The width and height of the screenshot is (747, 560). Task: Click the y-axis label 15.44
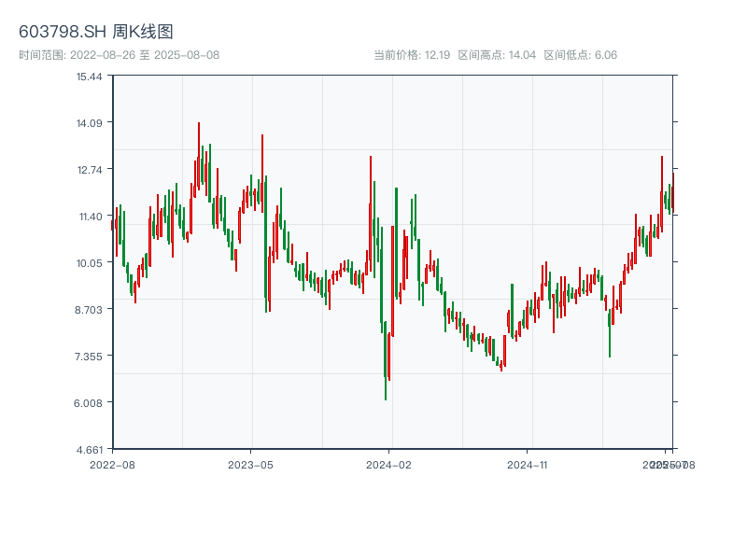pos(89,77)
